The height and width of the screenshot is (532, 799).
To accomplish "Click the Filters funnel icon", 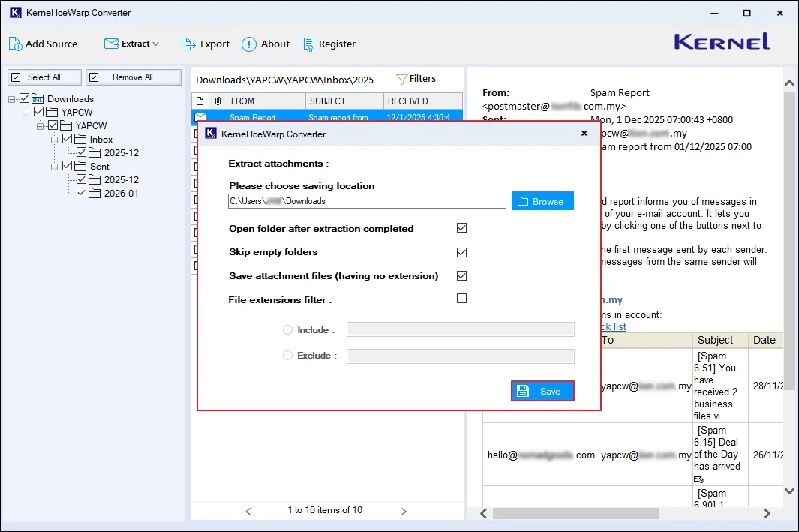I will tap(401, 79).
